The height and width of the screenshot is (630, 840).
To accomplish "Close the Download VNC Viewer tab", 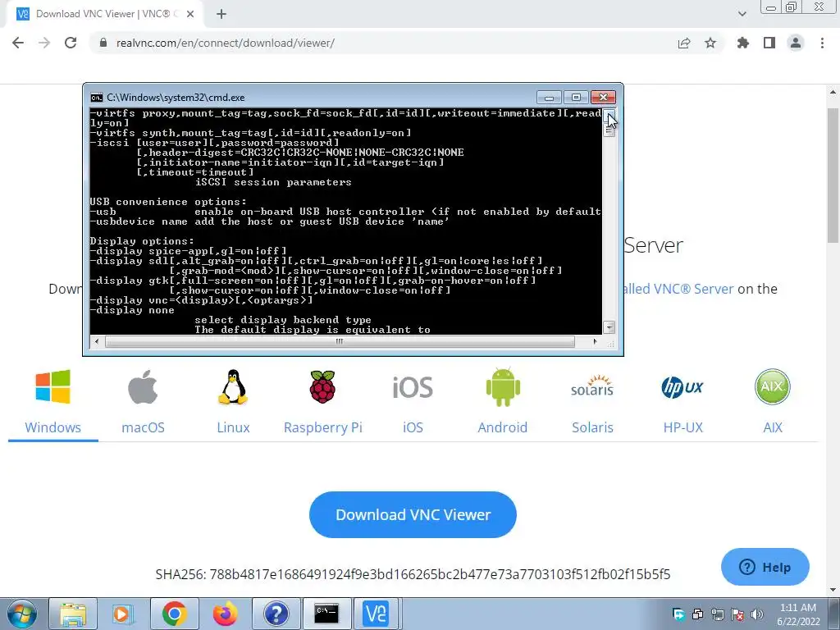I will (190, 14).
